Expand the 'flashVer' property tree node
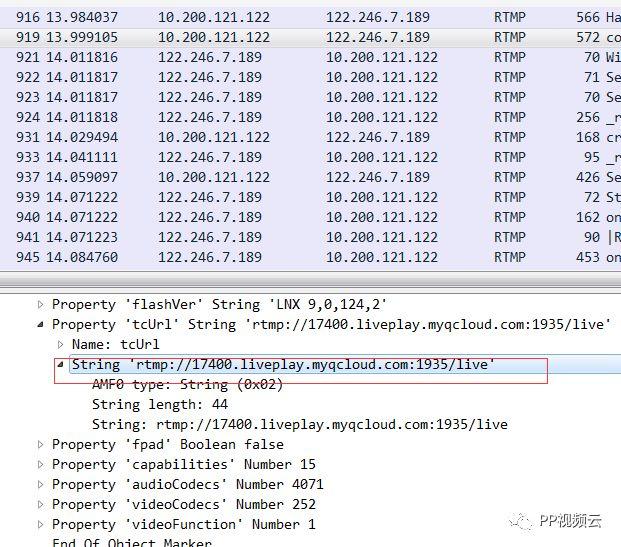Screen dimensions: 621x547 point(41,304)
